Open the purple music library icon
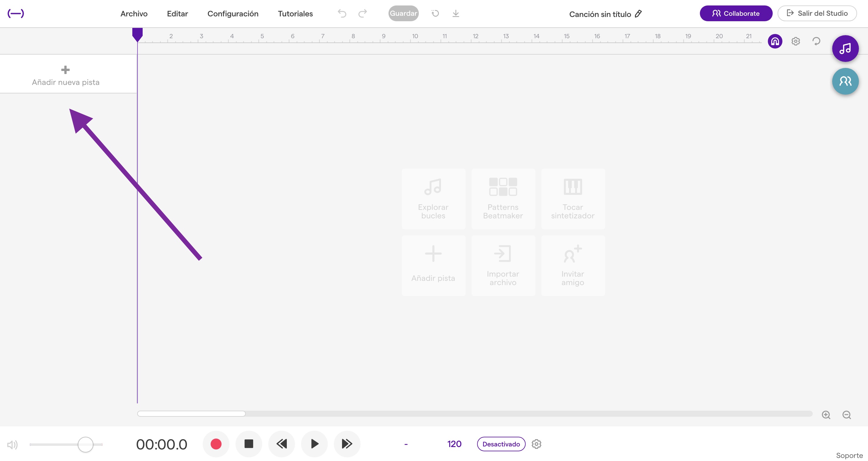The height and width of the screenshot is (461, 868). coord(845,49)
